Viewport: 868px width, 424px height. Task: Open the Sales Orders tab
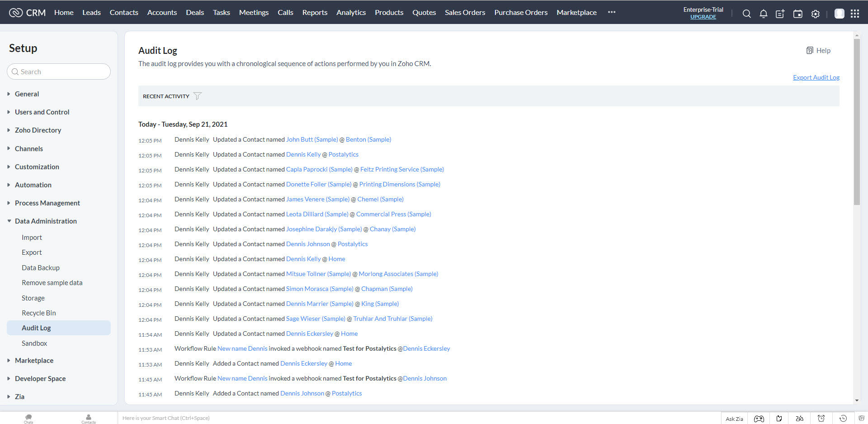[x=465, y=12]
